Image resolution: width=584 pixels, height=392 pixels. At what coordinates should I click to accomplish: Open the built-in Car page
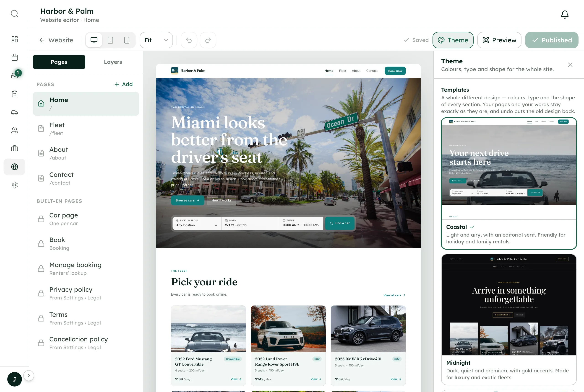click(x=86, y=219)
